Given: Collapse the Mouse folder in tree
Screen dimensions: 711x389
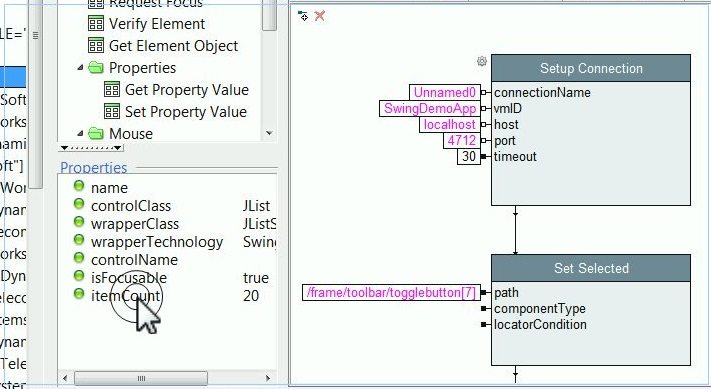Looking at the screenshot, I should pyautogui.click(x=80, y=133).
